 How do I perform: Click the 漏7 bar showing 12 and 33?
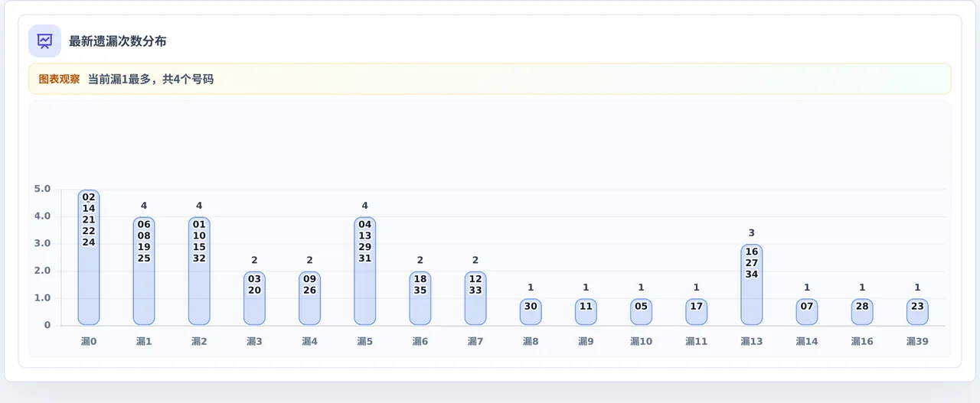click(475, 298)
